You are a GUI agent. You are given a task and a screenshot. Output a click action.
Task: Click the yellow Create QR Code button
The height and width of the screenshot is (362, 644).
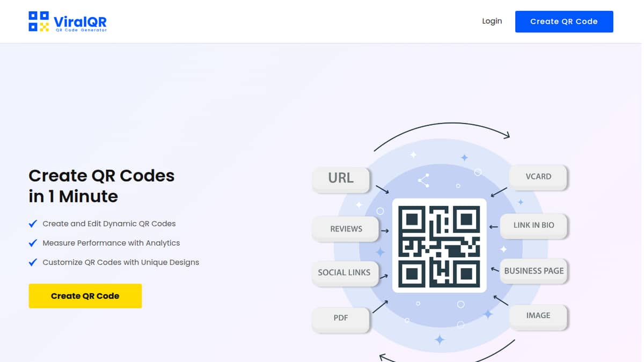coord(85,296)
